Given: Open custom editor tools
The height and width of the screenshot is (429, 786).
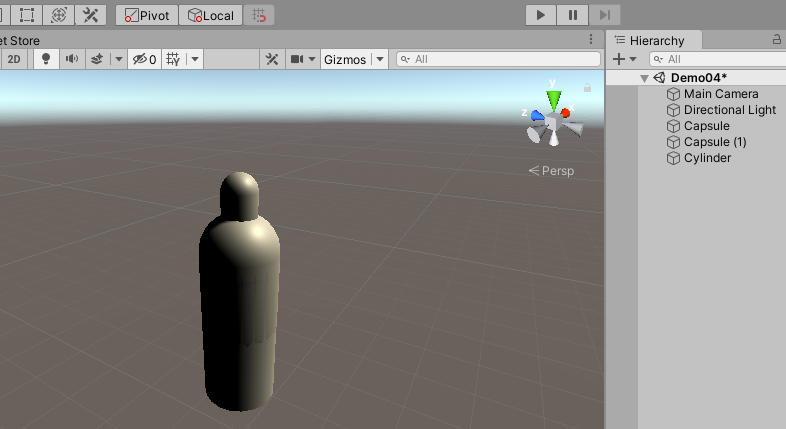Looking at the screenshot, I should coord(91,15).
